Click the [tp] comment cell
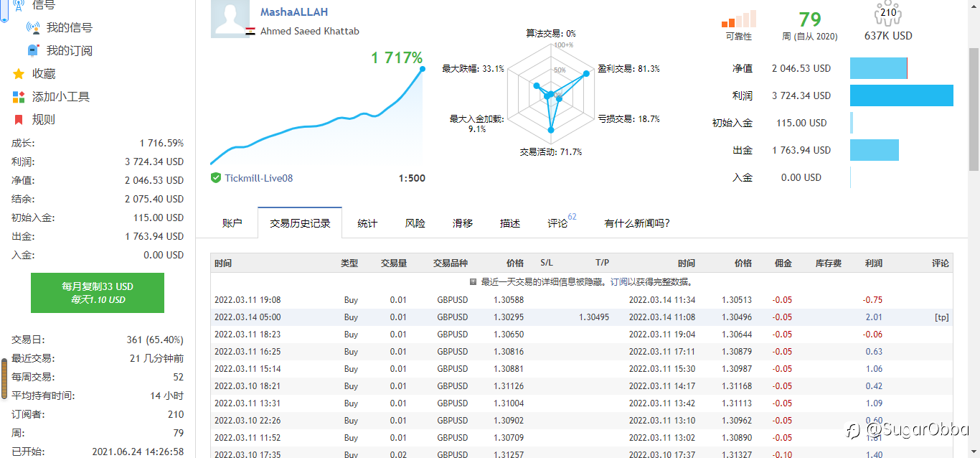Image resolution: width=980 pixels, height=458 pixels. tap(941, 317)
